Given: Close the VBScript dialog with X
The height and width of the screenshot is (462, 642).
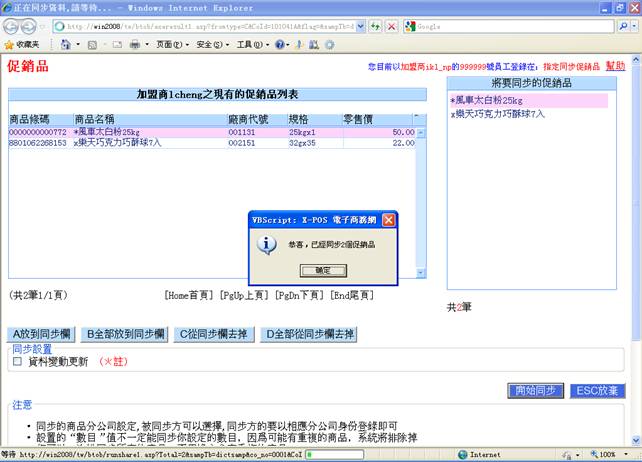Looking at the screenshot, I should pyautogui.click(x=389, y=220).
